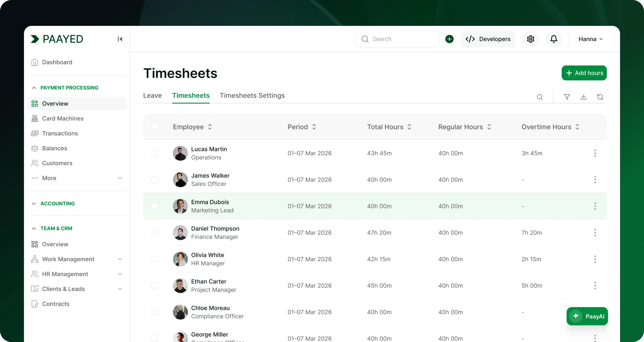Image resolution: width=644 pixels, height=342 pixels.
Task: Click Olivia White's avatar photo
Action: [x=180, y=259]
